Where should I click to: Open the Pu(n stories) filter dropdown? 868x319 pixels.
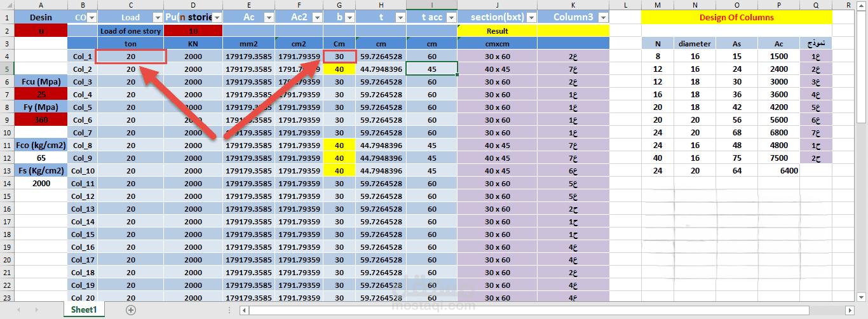tap(217, 18)
